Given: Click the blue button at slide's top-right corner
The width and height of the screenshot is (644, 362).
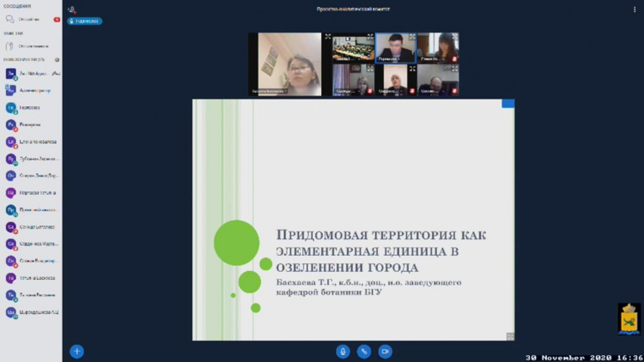Looking at the screenshot, I should pos(508,104).
